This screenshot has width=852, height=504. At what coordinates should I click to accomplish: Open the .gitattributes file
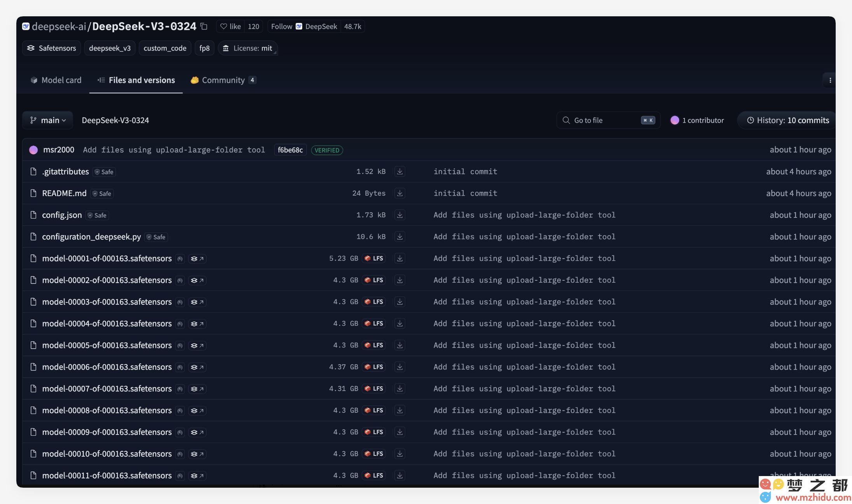65,172
